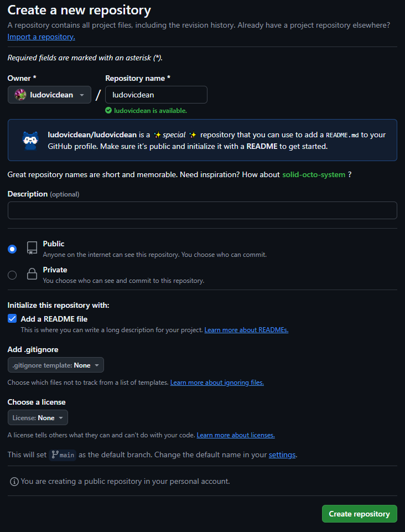Viewport: 405px width, 532px height.
Task: Open Learn more about licenses link
Action: 236,435
